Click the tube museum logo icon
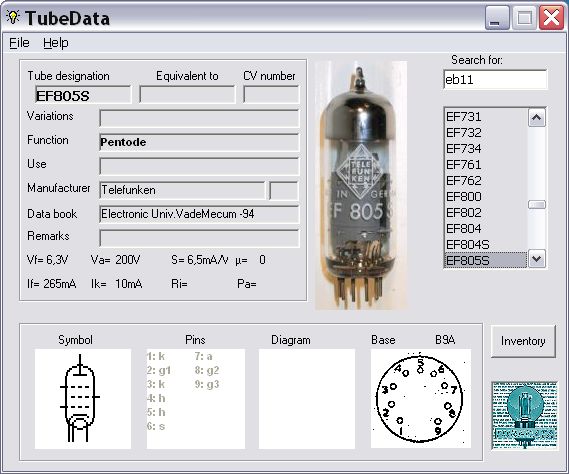This screenshot has width=569, height=474. tap(524, 416)
